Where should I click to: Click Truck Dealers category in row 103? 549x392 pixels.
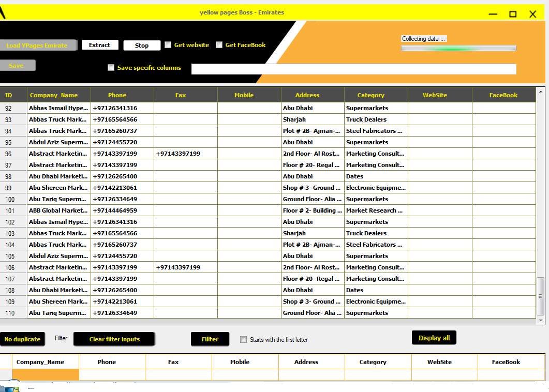(x=376, y=233)
